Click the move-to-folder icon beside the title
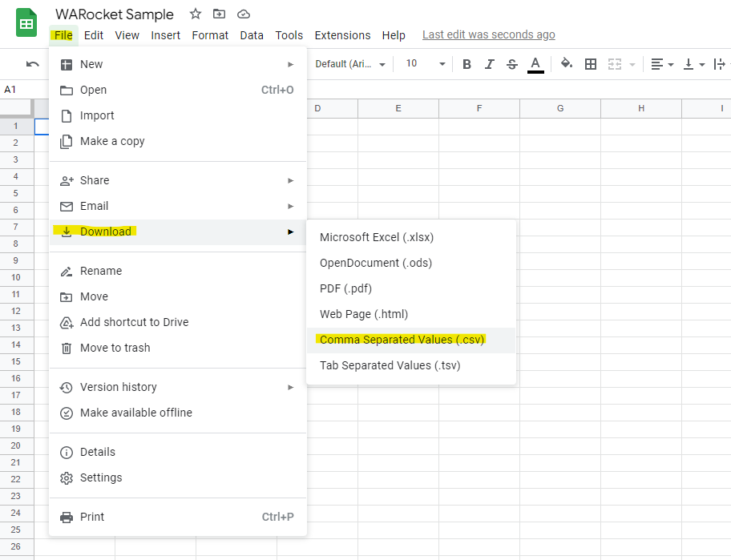Viewport: 731px width, 560px height. click(218, 14)
